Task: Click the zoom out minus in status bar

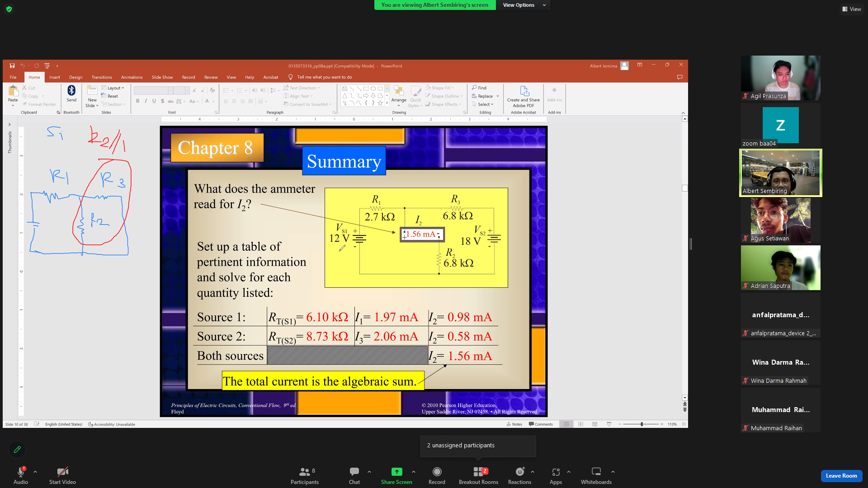Action: 620,424
